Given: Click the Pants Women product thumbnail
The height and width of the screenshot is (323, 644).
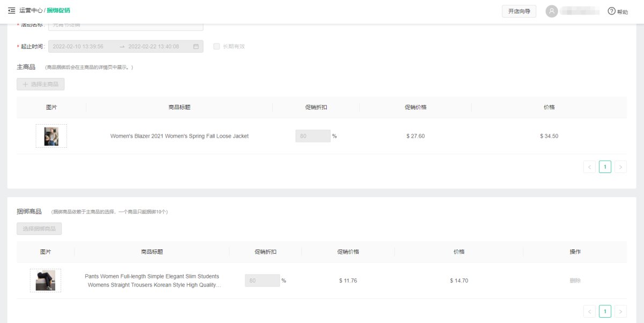Looking at the screenshot, I should [46, 281].
